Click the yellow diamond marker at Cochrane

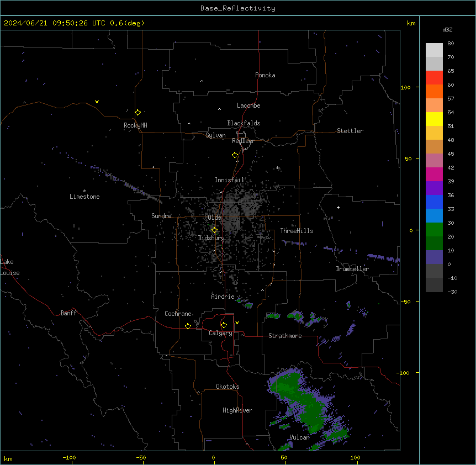tap(188, 326)
